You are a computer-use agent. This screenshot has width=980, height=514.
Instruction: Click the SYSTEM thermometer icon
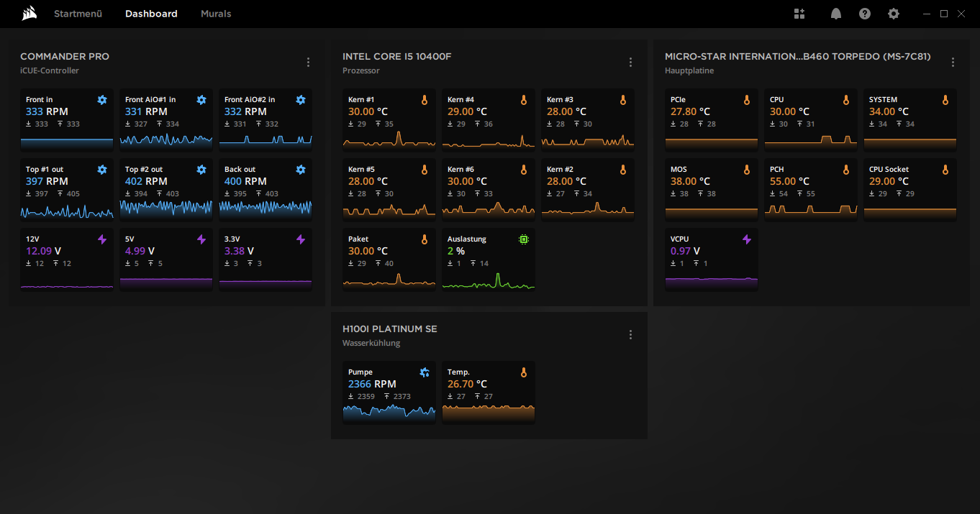[x=945, y=100]
